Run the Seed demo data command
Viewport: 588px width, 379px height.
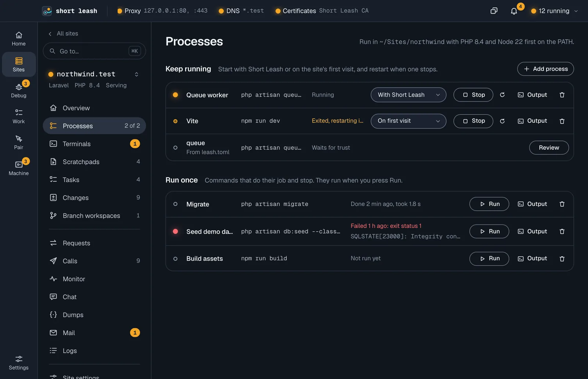click(x=489, y=231)
